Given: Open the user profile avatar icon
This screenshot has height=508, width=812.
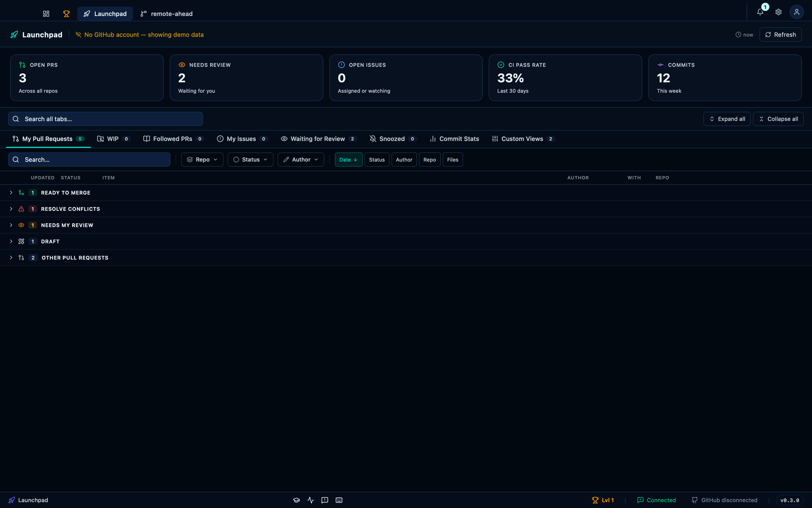Looking at the screenshot, I should (797, 12).
